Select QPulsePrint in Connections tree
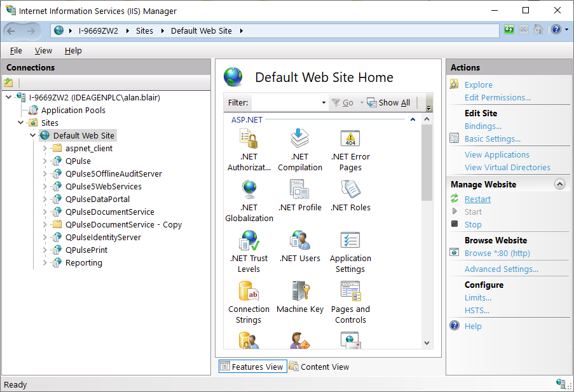Screen dimensions: 574x392 pyautogui.click(x=86, y=250)
